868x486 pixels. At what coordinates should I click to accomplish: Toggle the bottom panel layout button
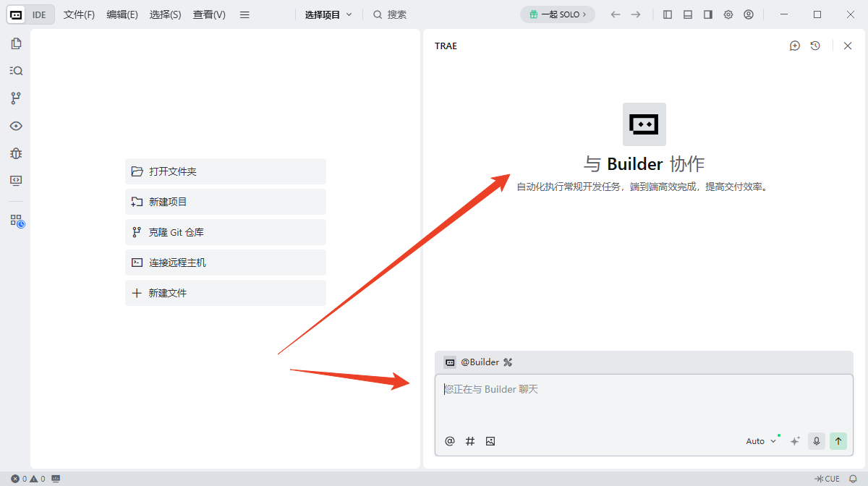click(688, 14)
